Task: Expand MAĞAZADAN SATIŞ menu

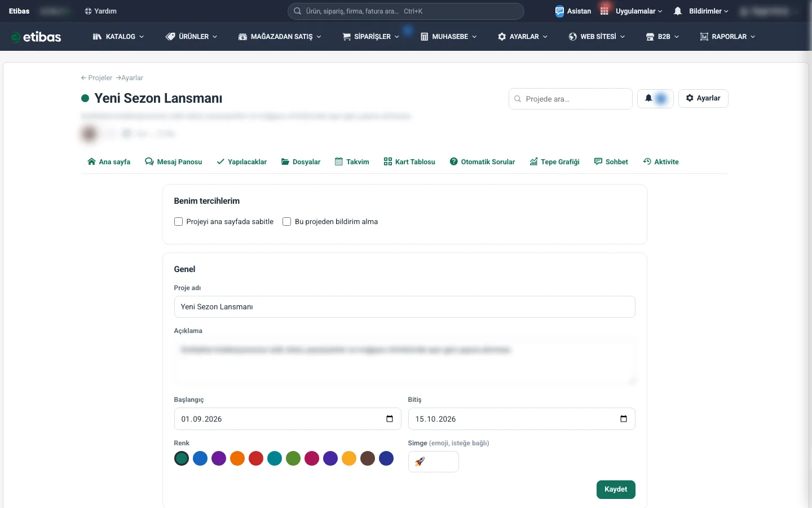Action: click(280, 37)
